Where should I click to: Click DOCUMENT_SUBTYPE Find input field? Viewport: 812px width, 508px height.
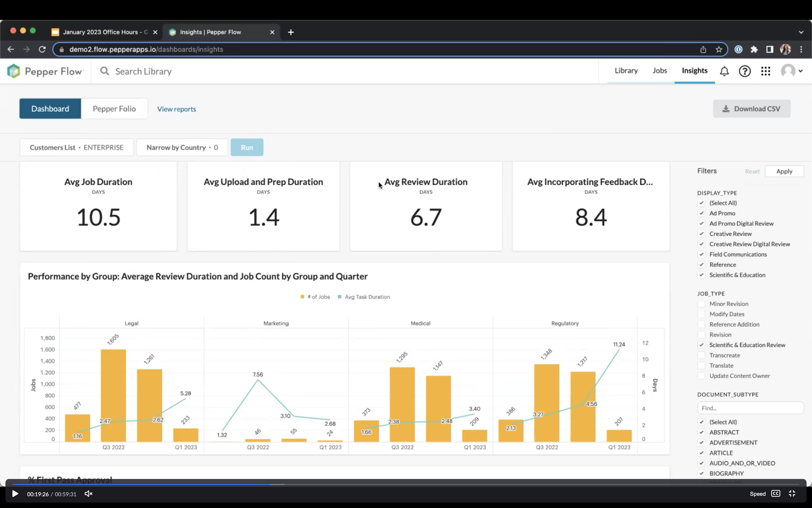(x=750, y=408)
